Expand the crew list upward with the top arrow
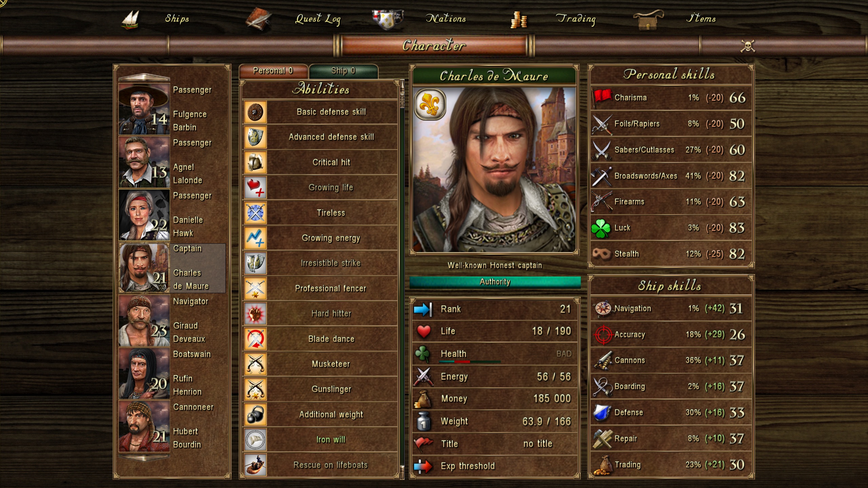Image resolution: width=868 pixels, height=488 pixels. (144, 77)
